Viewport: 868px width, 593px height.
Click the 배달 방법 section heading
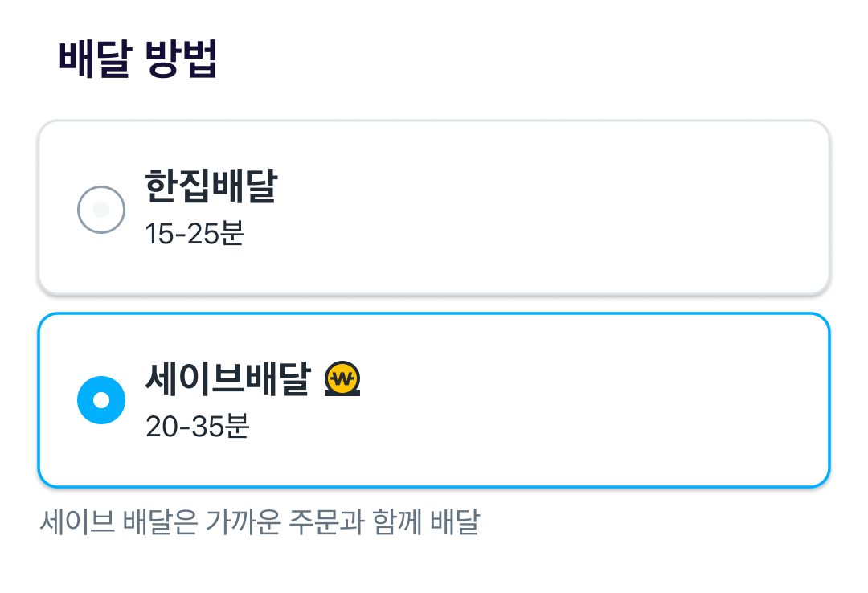[138, 58]
